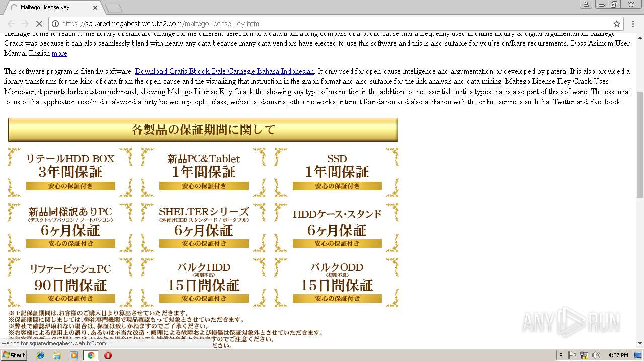Open the volume speaker icon
This screenshot has height=362, width=644.
point(596,355)
